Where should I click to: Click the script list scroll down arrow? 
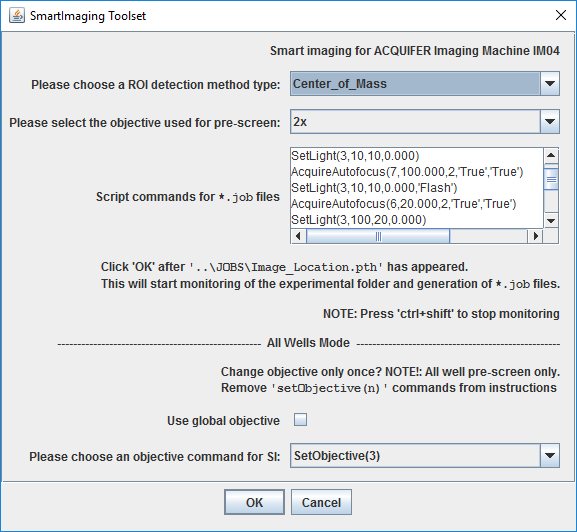pos(551,221)
